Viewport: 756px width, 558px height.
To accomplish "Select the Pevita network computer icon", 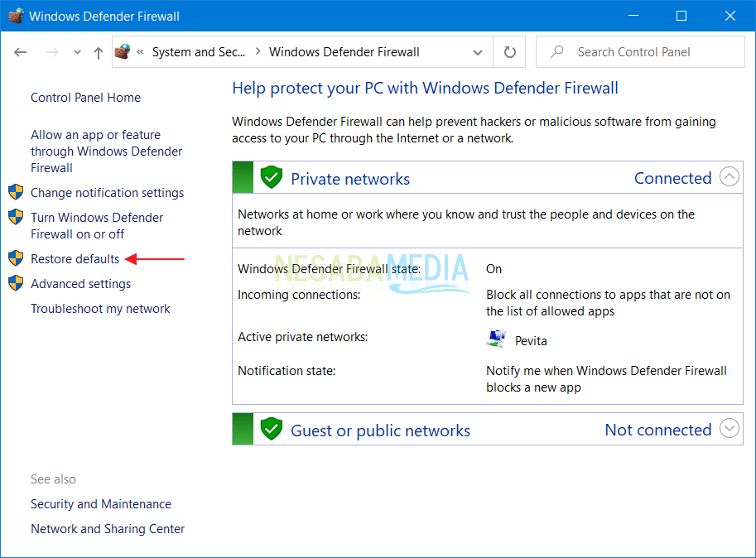I will tap(495, 338).
